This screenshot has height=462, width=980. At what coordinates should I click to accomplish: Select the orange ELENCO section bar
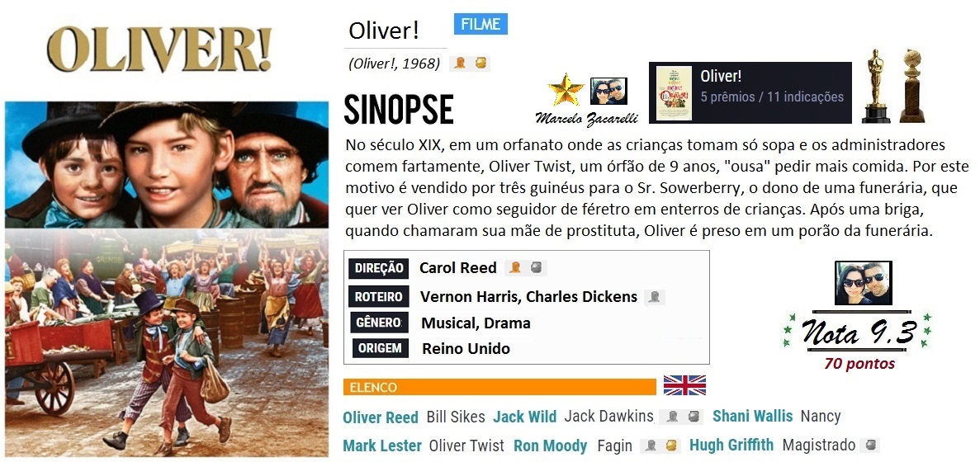pos(499,387)
